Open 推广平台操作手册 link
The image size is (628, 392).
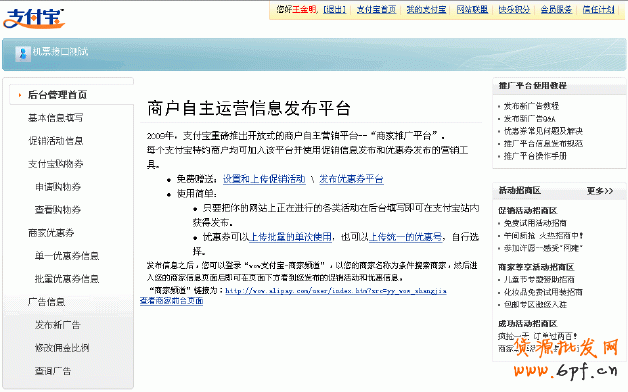coord(535,156)
